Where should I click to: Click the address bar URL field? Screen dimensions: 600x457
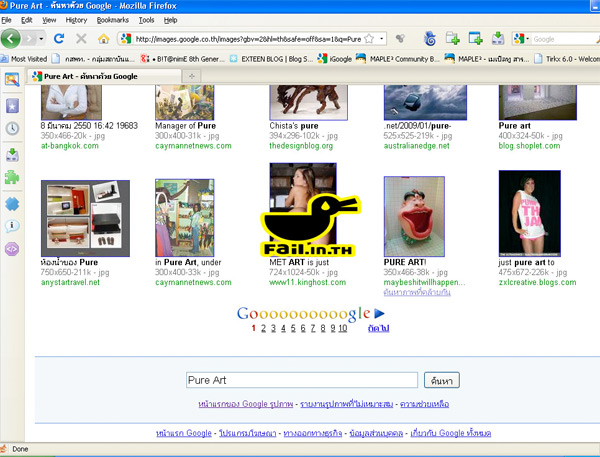(248, 39)
